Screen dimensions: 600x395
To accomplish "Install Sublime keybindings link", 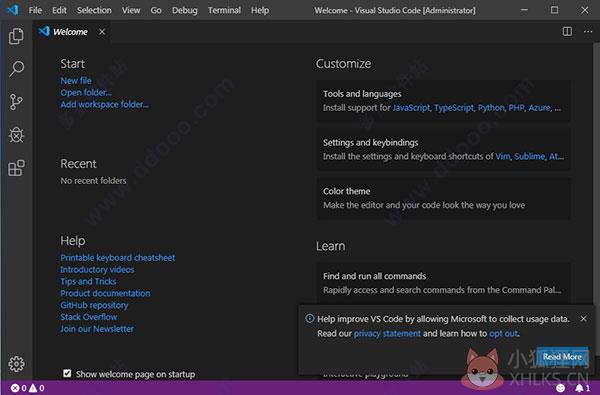I will [x=530, y=157].
